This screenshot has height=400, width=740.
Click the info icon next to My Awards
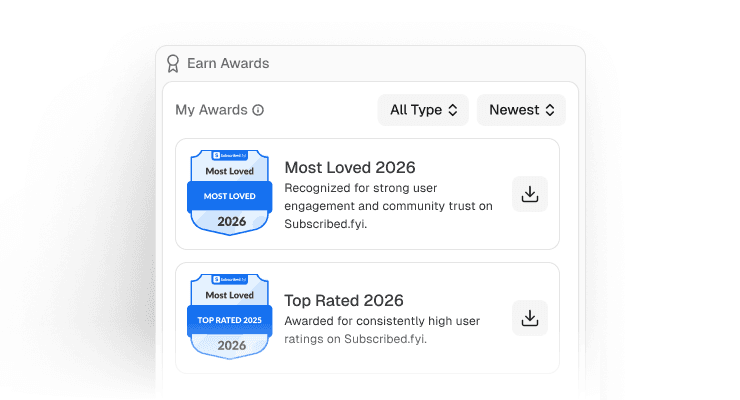[258, 110]
